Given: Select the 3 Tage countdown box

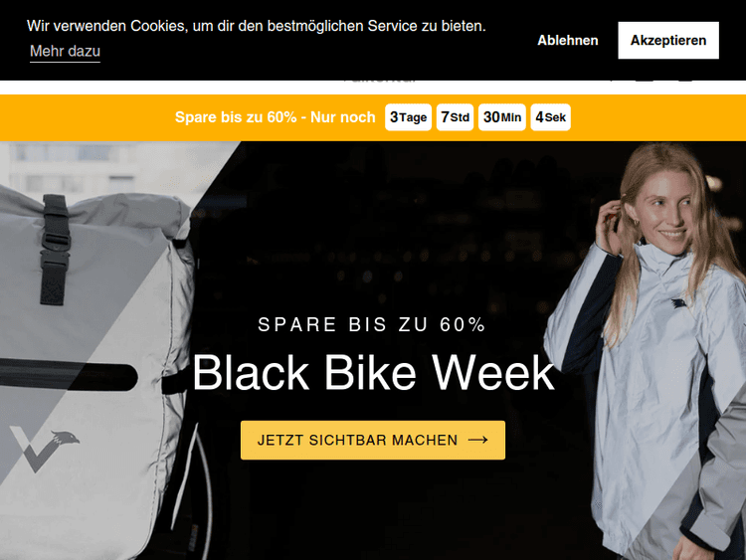Looking at the screenshot, I should pos(408,117).
